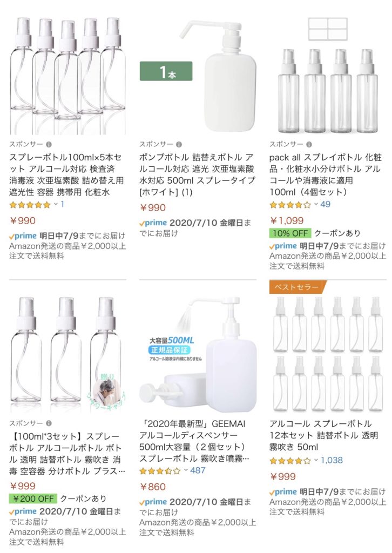Click sponsor info icon on 500ml pump bottle
This screenshot has width=392, height=553.
click(179, 144)
